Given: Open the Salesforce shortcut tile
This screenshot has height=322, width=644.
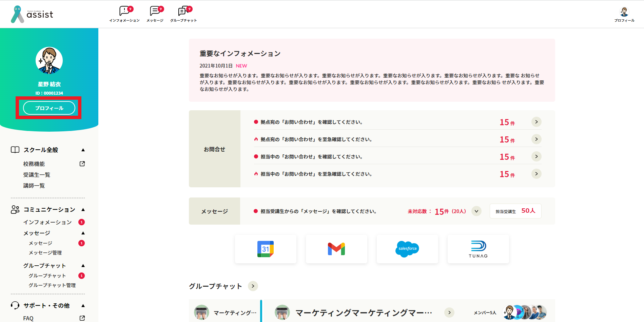Looking at the screenshot, I should point(407,249).
